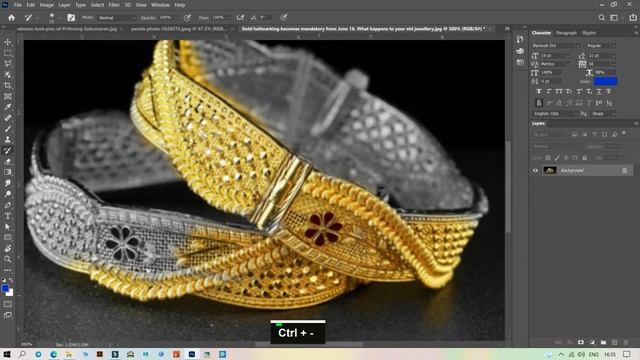Select the Frame tool
Image resolution: width=640 pixels, height=360 pixels.
click(8, 96)
